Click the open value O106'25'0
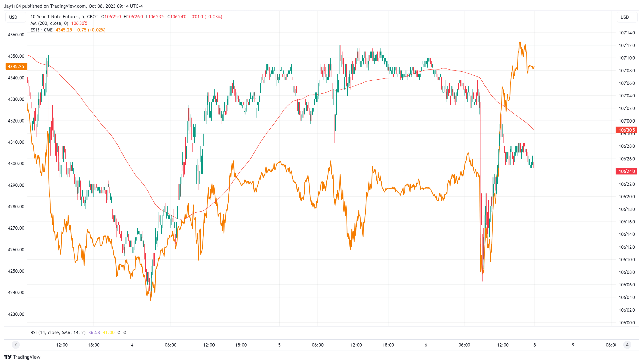 tap(111, 17)
